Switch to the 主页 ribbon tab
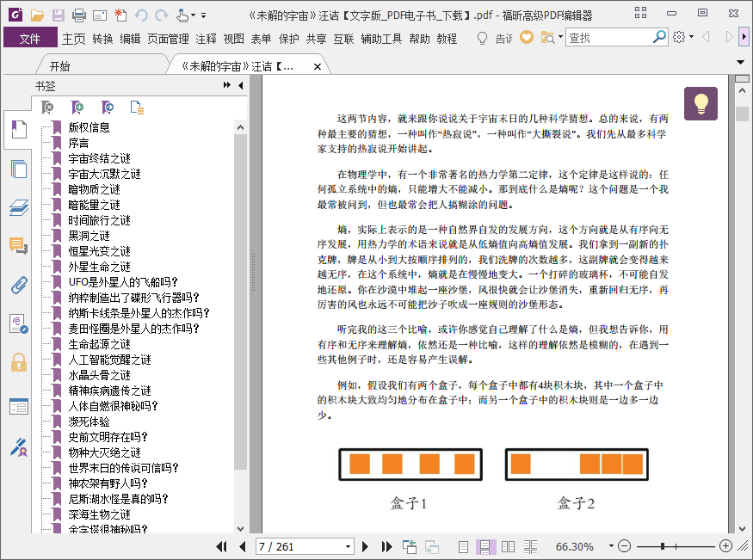The height and width of the screenshot is (560, 753). pos(73,39)
